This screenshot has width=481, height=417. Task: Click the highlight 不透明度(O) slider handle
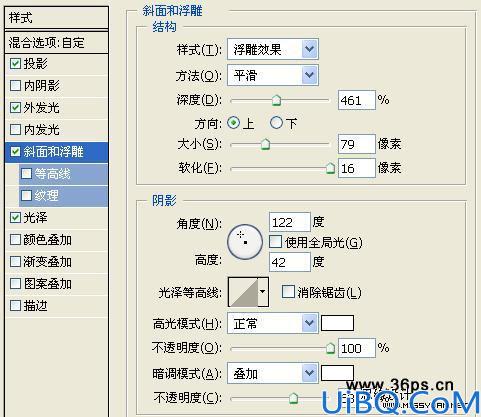click(330, 348)
